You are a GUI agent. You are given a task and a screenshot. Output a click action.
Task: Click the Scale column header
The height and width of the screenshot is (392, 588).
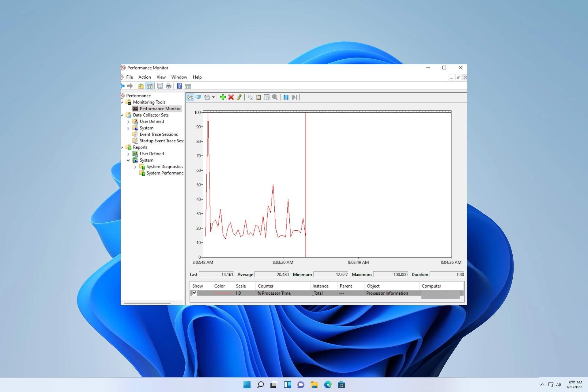[244, 286]
